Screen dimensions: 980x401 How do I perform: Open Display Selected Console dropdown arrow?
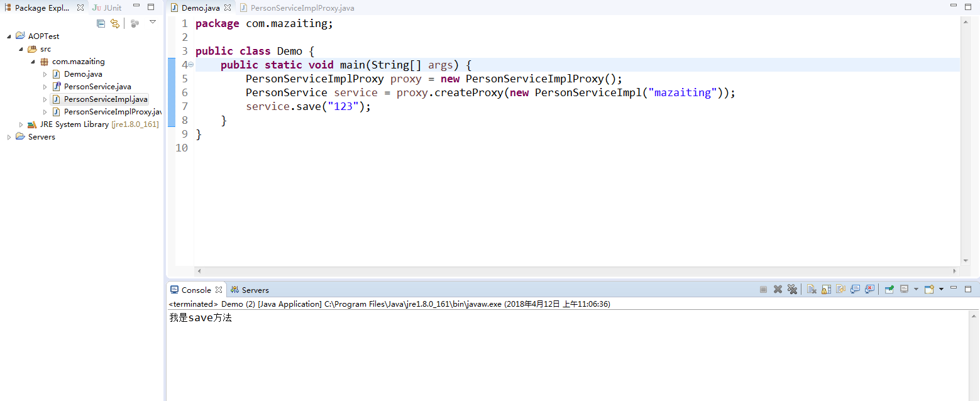pyautogui.click(x=916, y=289)
